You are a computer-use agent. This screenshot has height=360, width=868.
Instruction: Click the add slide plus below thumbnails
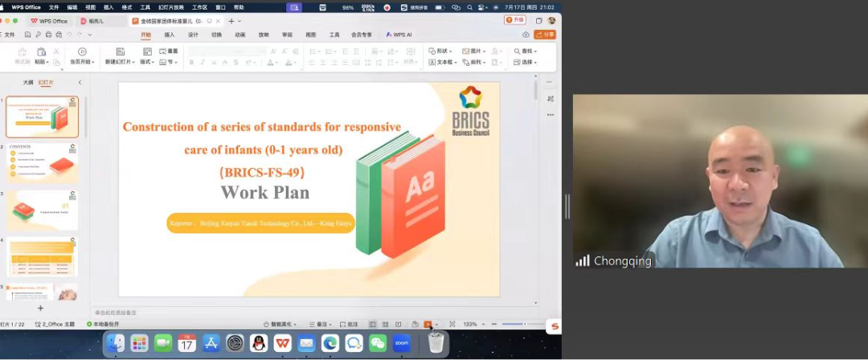click(x=41, y=308)
